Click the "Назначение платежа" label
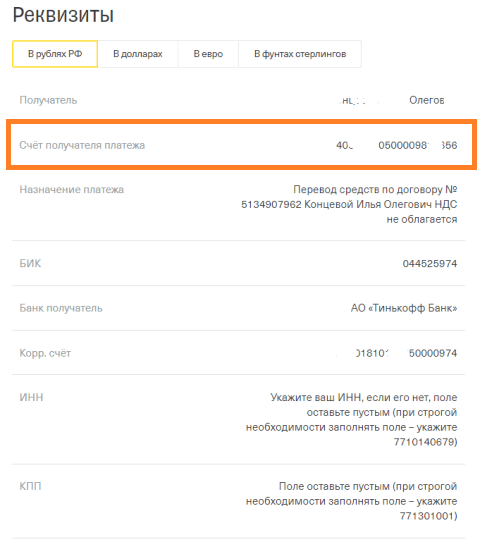This screenshot has height=542, width=480. pyautogui.click(x=72, y=189)
